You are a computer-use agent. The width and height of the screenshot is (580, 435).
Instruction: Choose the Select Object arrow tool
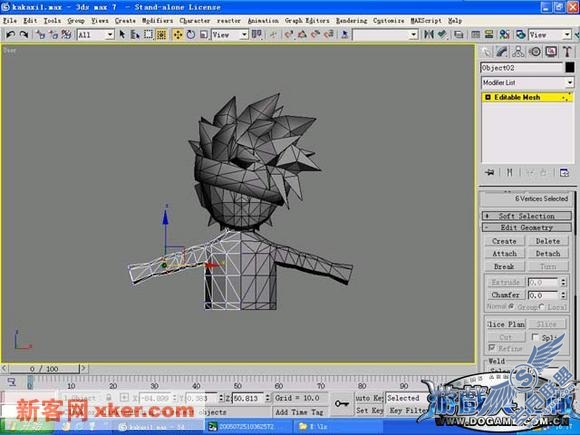coord(122,35)
